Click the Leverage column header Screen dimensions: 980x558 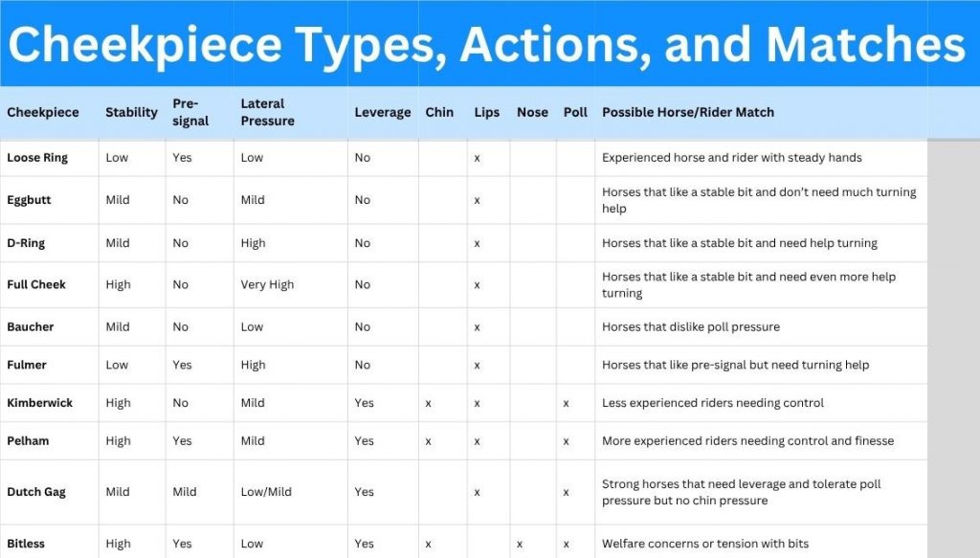click(x=382, y=112)
